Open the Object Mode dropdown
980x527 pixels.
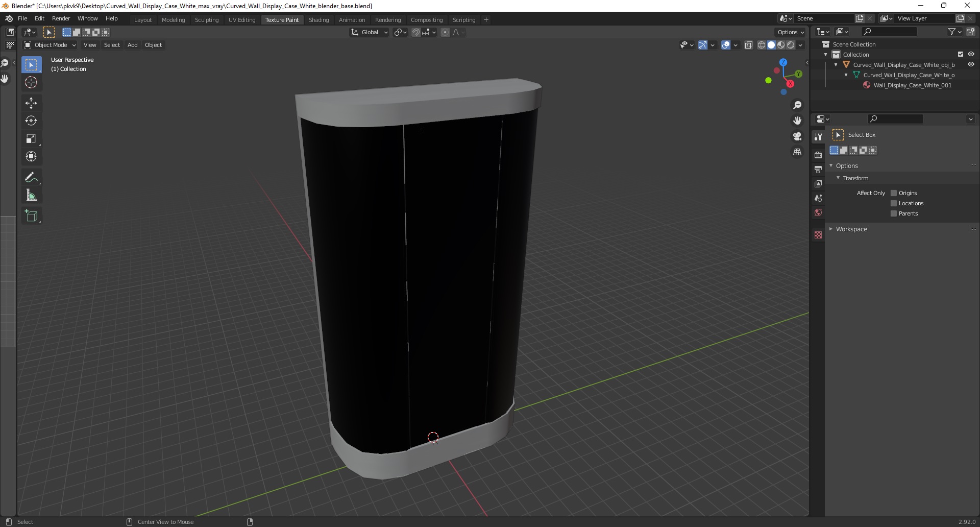(x=50, y=45)
